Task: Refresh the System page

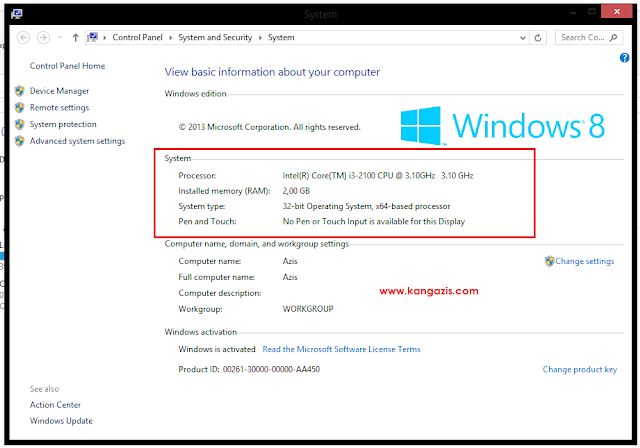Action: tap(538, 38)
